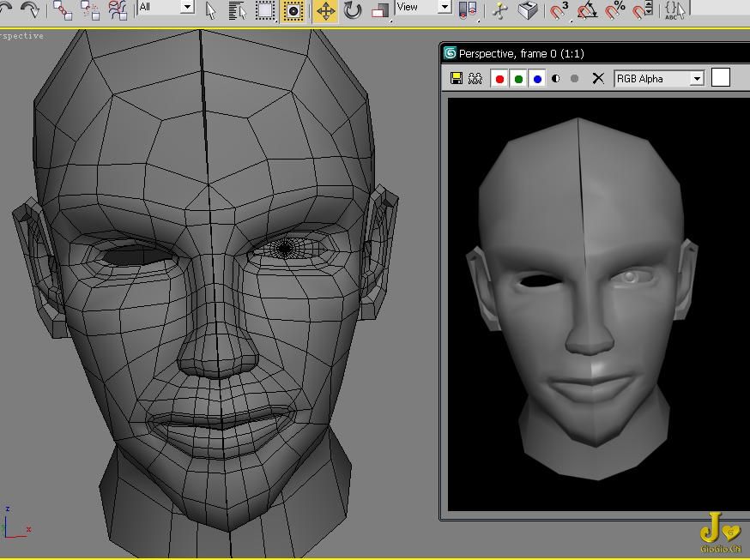750x560 pixels.
Task: Click the white color swatch in render window
Action: click(x=721, y=78)
